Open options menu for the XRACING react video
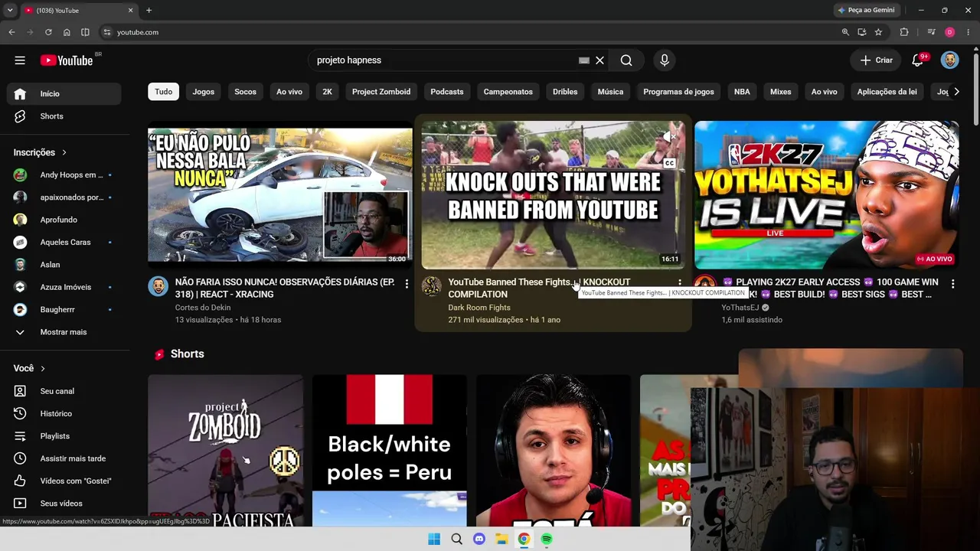The height and width of the screenshot is (551, 980). [x=407, y=284]
